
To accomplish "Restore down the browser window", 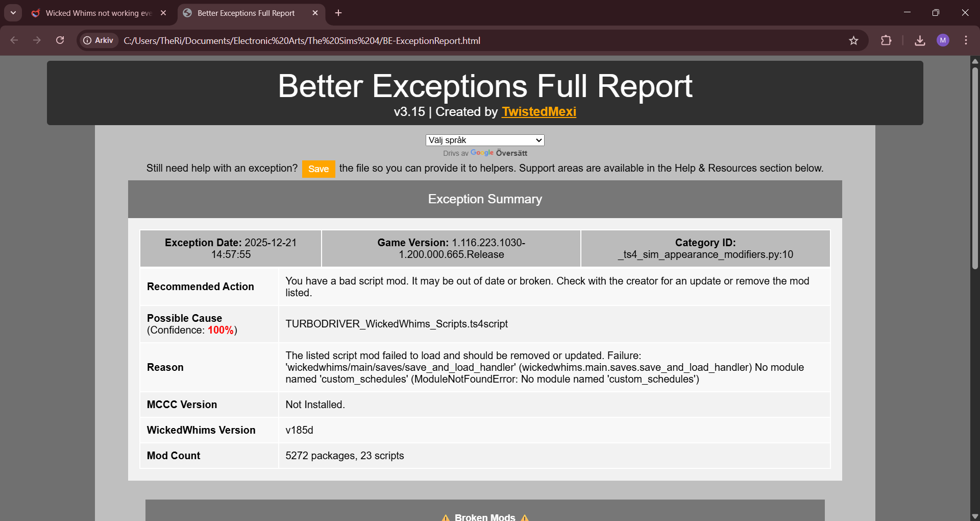I will 936,13.
